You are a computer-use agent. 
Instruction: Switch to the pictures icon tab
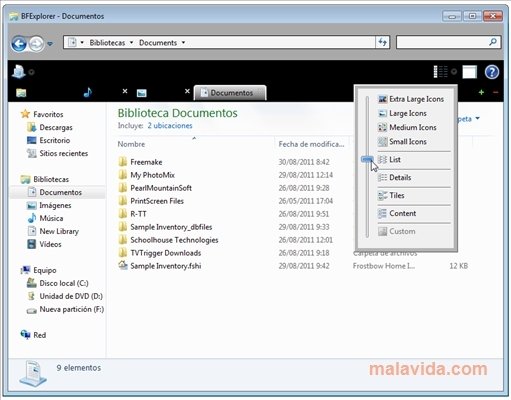[x=142, y=93]
